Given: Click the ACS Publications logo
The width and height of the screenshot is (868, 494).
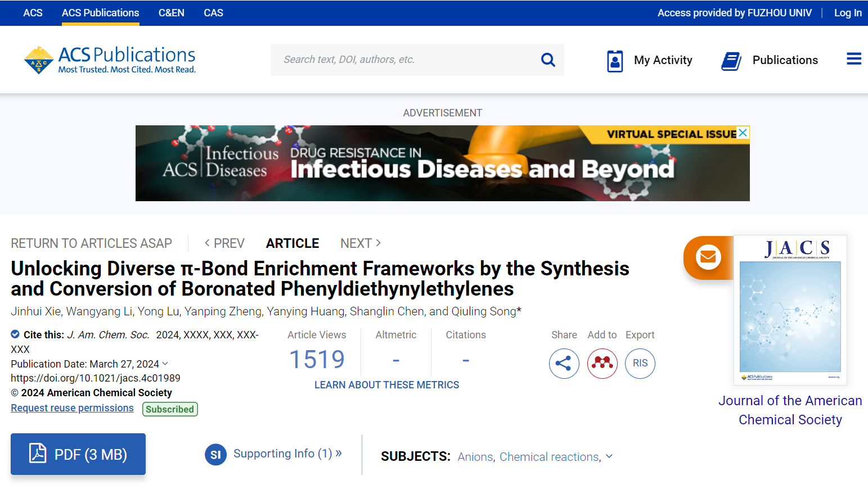Looking at the screenshot, I should 110,60.
